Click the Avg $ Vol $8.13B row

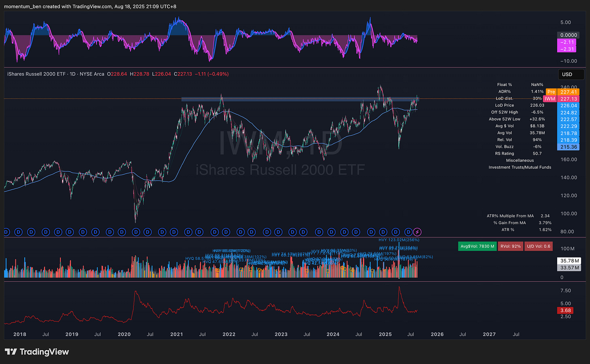coord(519,126)
